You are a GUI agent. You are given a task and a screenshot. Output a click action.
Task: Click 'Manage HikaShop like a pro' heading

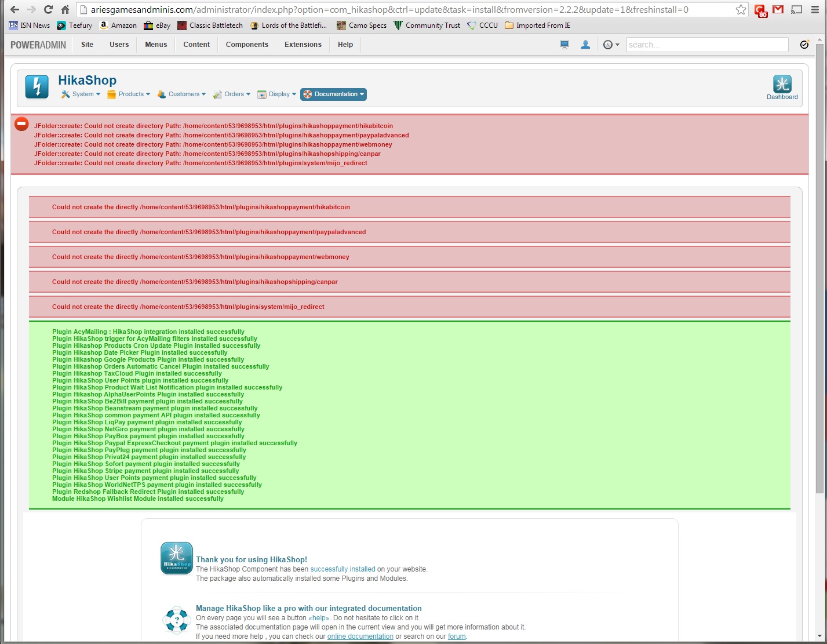click(309, 608)
